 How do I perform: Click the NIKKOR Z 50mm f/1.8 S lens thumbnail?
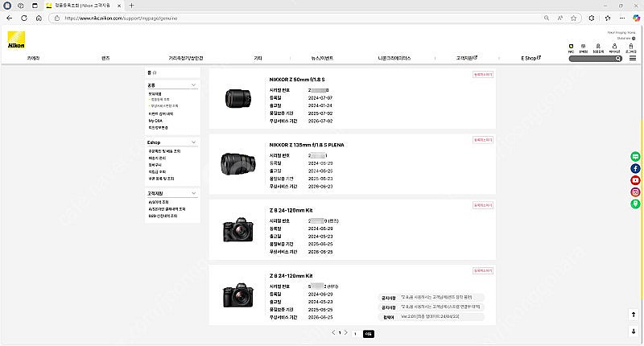[x=237, y=98]
